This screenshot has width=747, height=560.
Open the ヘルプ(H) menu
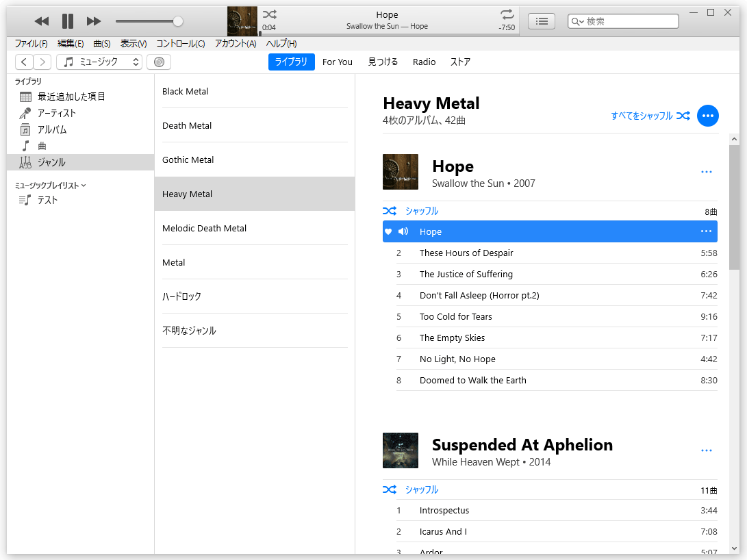[281, 44]
